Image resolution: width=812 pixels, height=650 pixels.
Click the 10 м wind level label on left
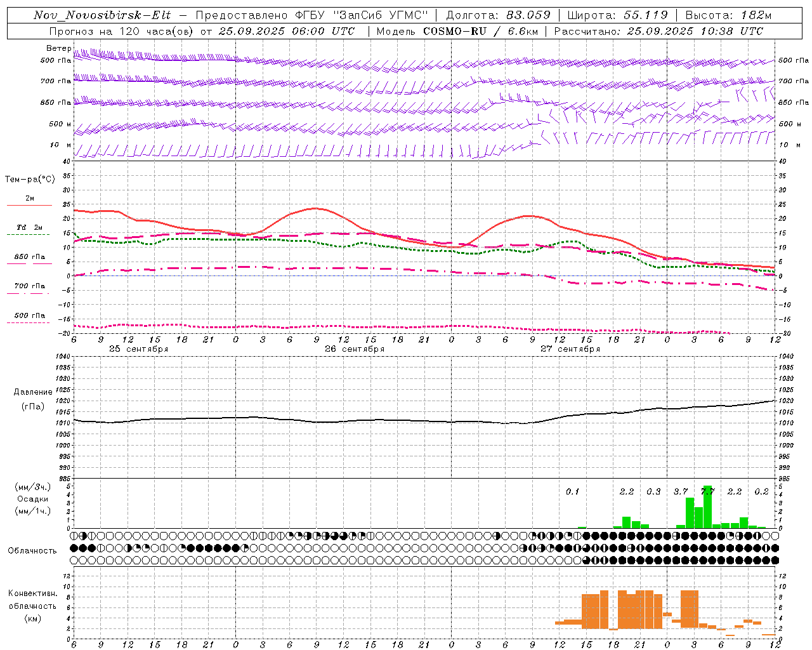coord(61,145)
